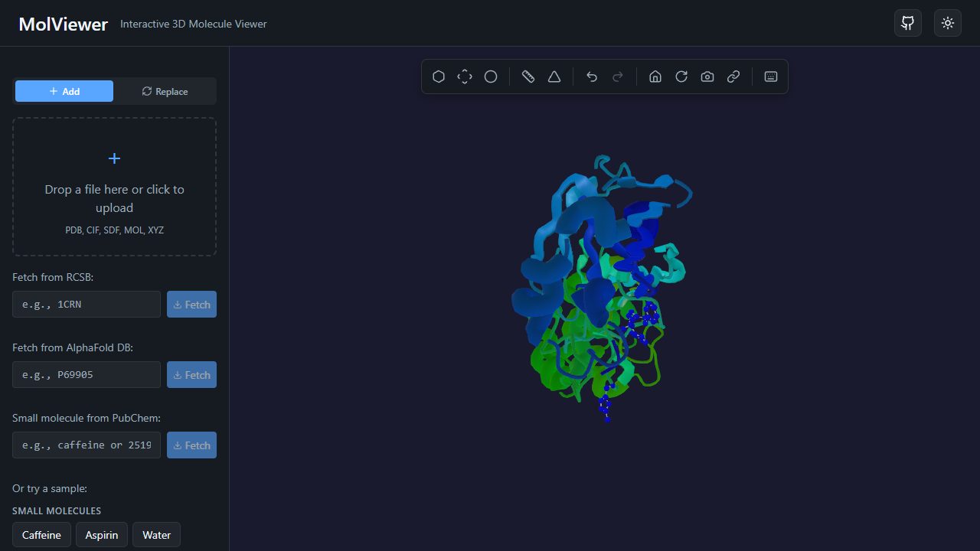Focus the AlphaFold DB ID input
Image resolution: width=980 pixels, height=551 pixels.
[87, 374]
